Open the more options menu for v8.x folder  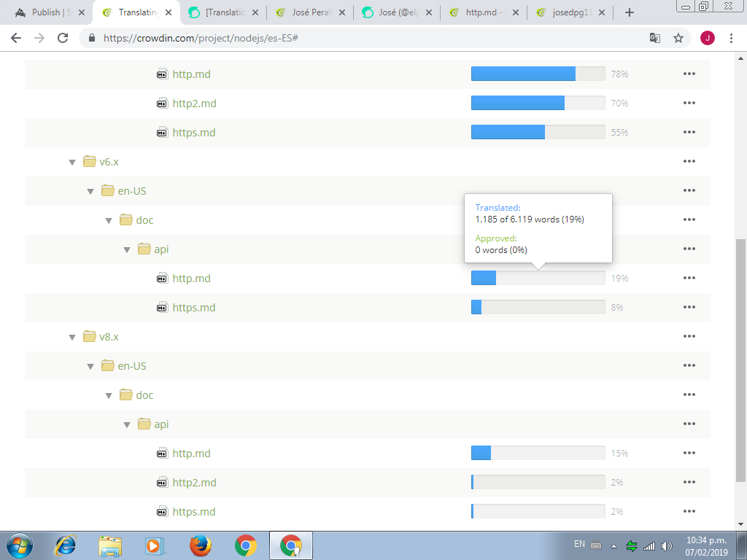point(689,336)
